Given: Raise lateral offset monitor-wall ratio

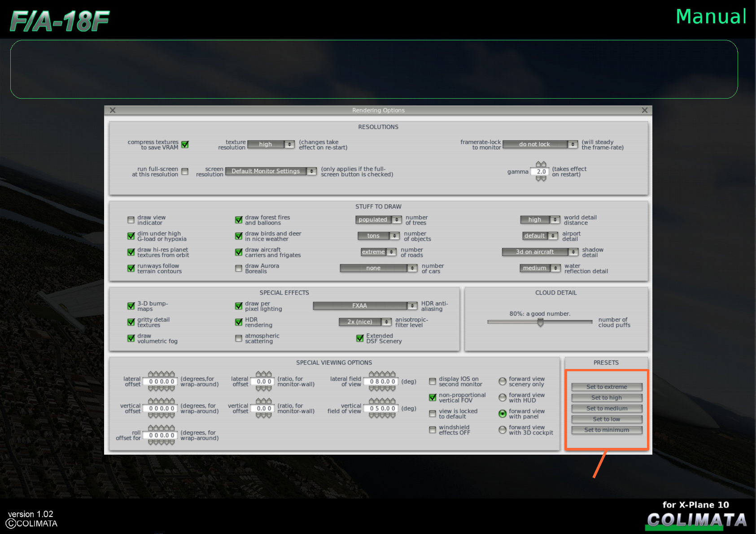Looking at the screenshot, I should click(264, 374).
